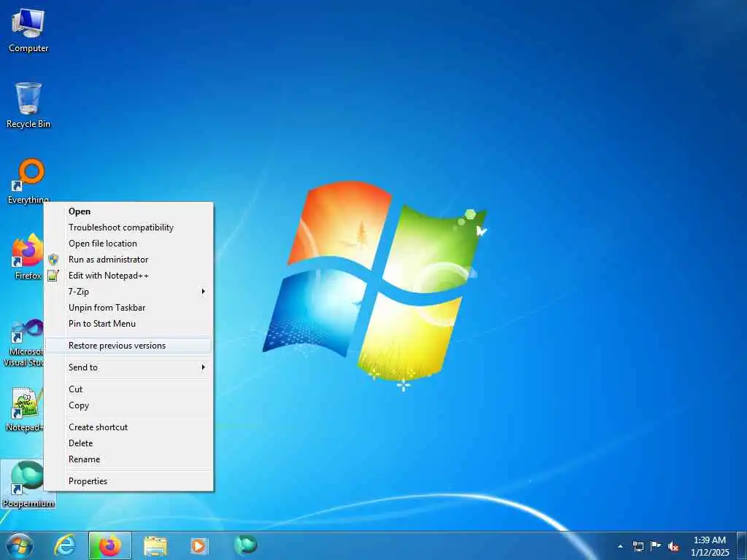The width and height of the screenshot is (747, 560).
Task: Expand the Send to submenu
Action: [128, 367]
